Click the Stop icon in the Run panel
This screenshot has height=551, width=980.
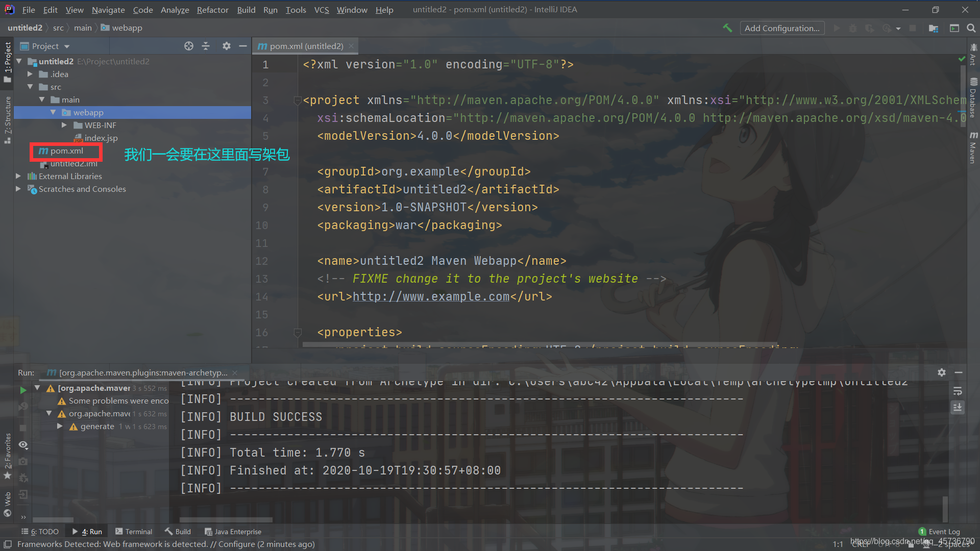pos(23,428)
